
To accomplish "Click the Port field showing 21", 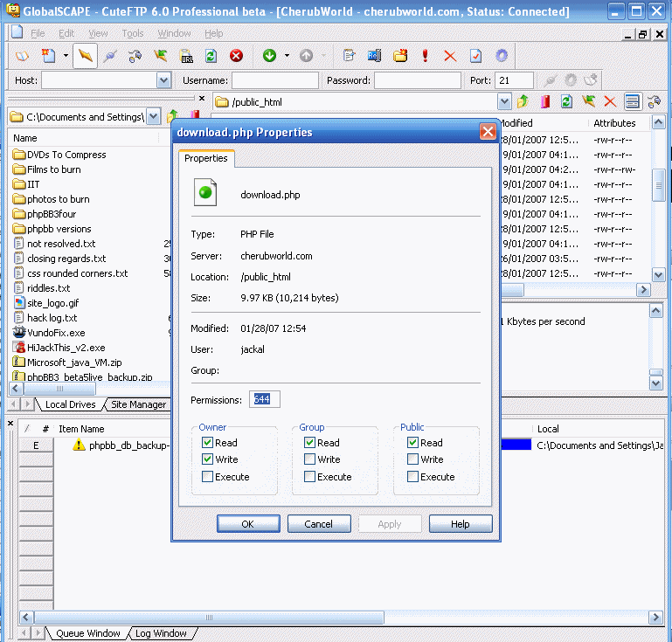I will tap(515, 80).
